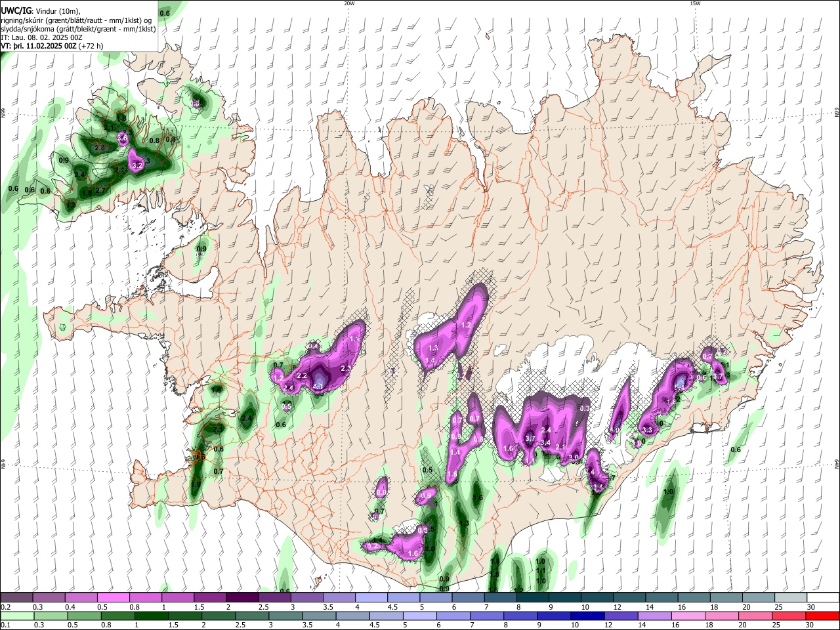Image resolution: width=840 pixels, height=630 pixels.
Task: Click the 2.2 snowfall value in west Iceland
Action: (303, 375)
